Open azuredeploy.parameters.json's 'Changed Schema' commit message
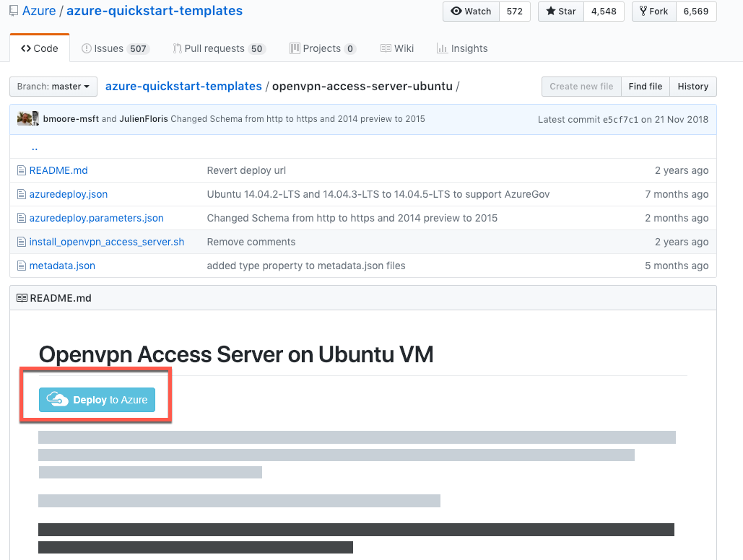The width and height of the screenshot is (743, 560). (352, 218)
